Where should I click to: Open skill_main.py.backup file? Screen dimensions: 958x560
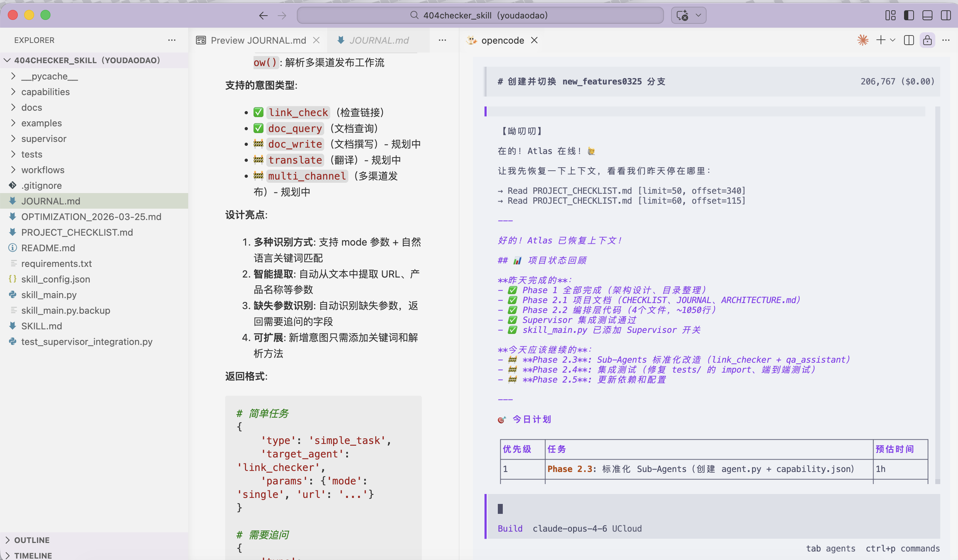(94, 310)
